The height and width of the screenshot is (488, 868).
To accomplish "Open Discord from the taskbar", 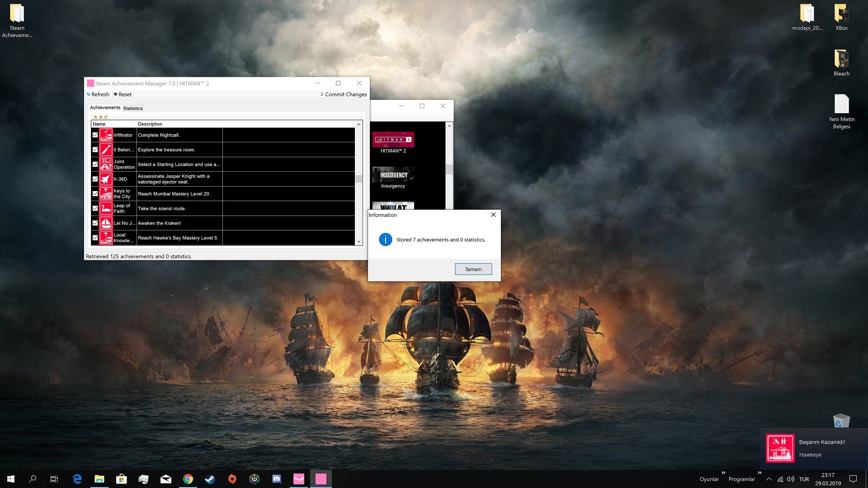I will coord(277,479).
